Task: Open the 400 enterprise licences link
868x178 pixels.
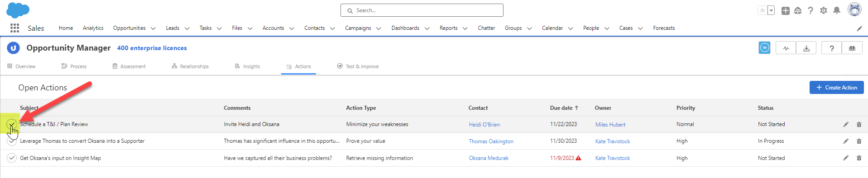Action: tap(152, 48)
